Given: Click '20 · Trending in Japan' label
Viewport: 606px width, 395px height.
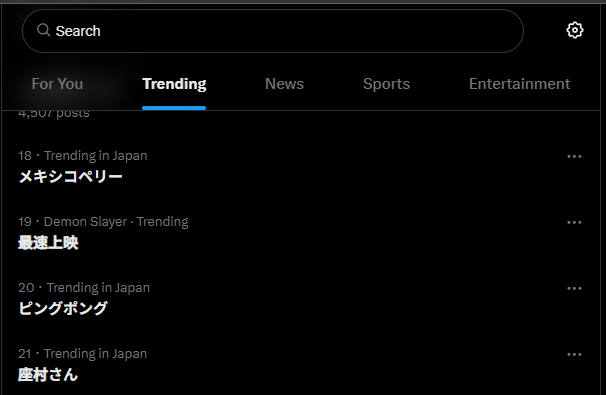Looking at the screenshot, I should (x=84, y=288).
